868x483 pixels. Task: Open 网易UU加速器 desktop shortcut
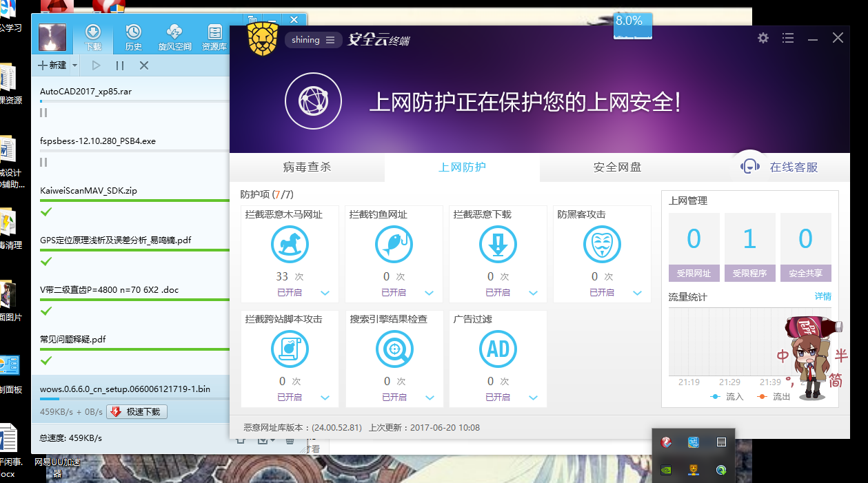pyautogui.click(x=57, y=467)
